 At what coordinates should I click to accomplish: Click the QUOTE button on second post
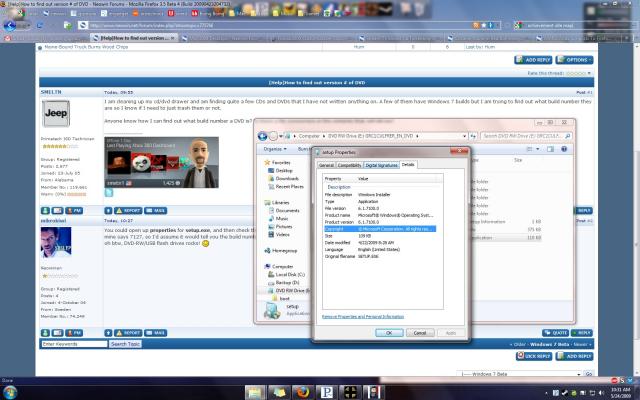pyautogui.click(x=556, y=333)
